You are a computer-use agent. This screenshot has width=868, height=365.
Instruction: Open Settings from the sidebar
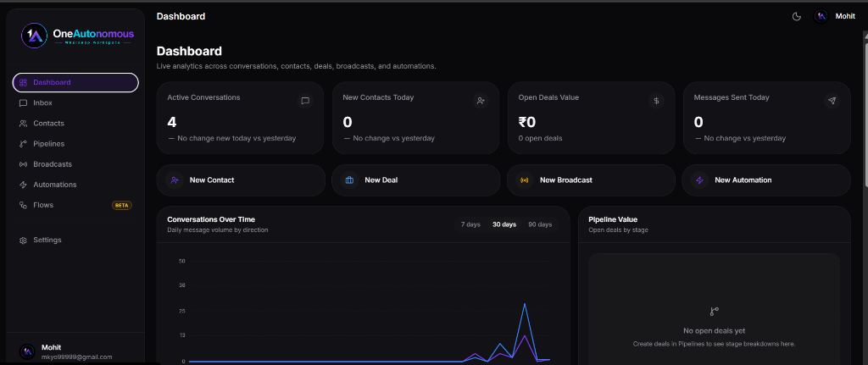[75, 241]
